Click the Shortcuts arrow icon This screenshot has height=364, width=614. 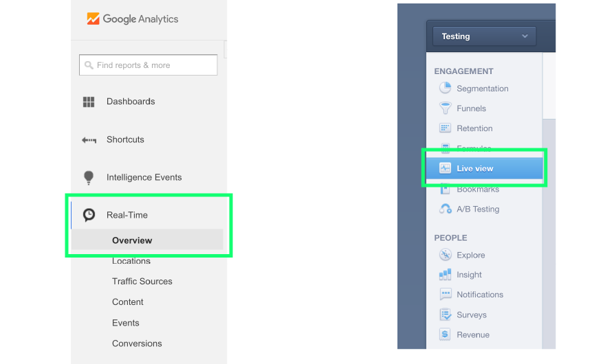(89, 140)
